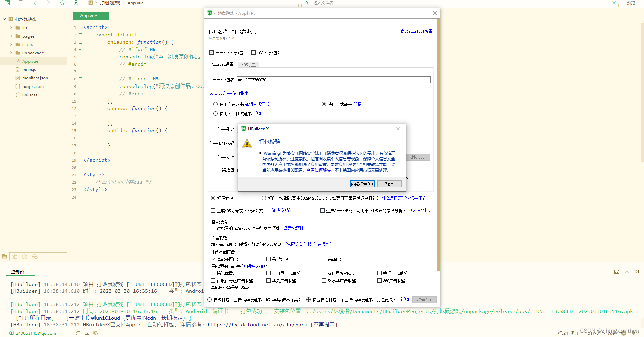This screenshot has height=337, width=644.
Task: Click the user account icon in status bar
Action: tap(12, 333)
